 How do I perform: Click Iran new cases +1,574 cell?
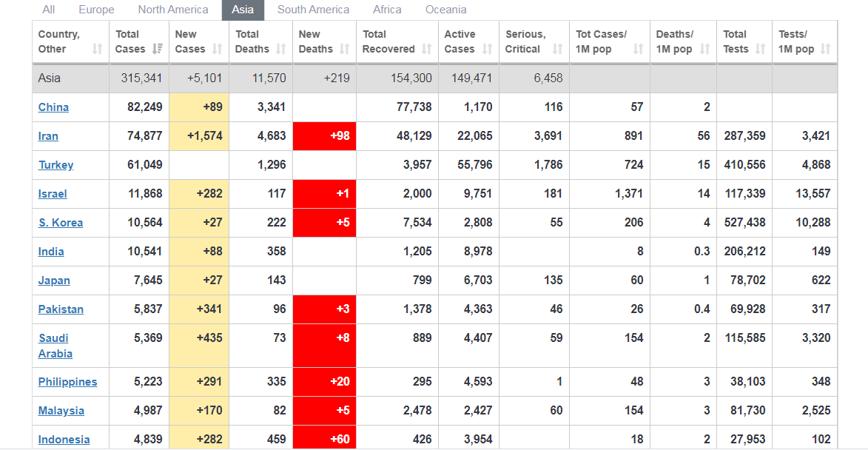tap(199, 136)
